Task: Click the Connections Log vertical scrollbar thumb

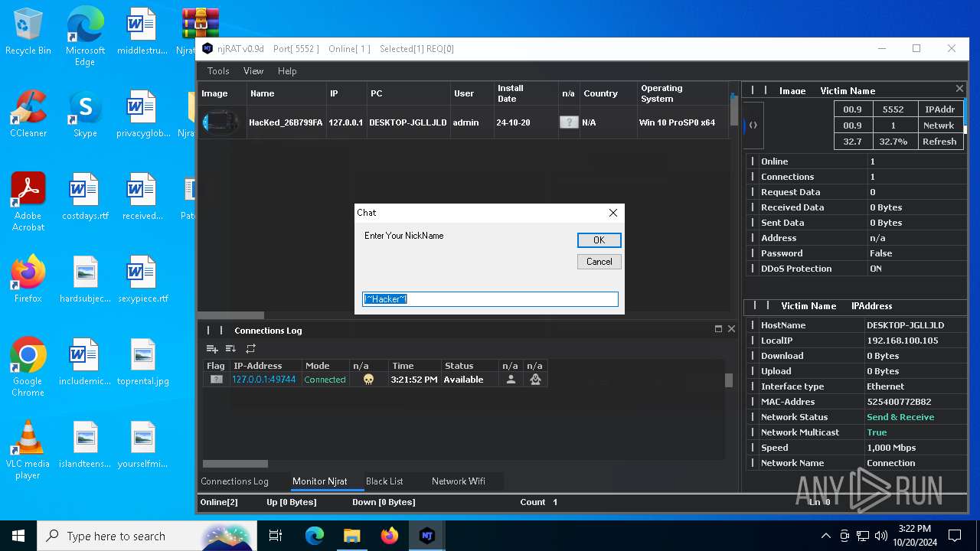Action: point(729,380)
